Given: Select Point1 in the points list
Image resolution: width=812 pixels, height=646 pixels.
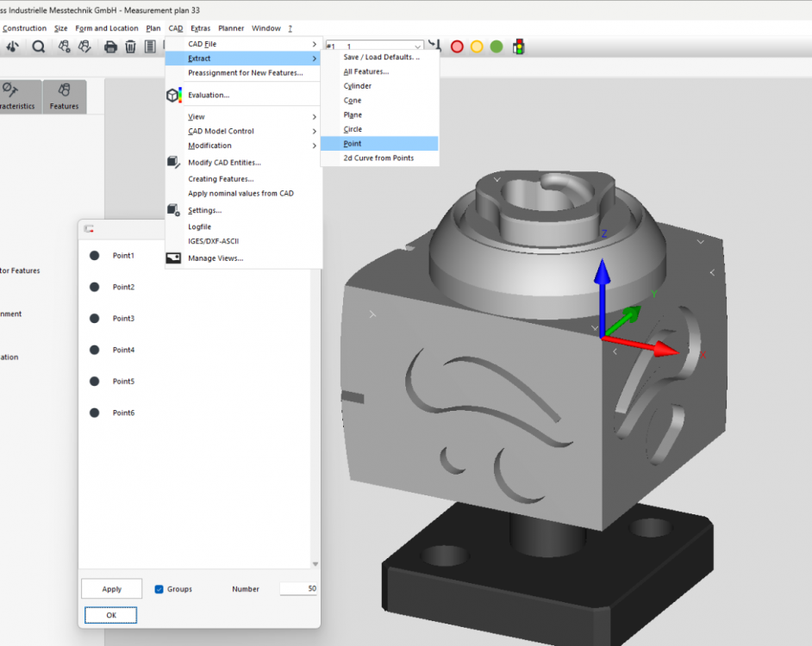Looking at the screenshot, I should 123,256.
